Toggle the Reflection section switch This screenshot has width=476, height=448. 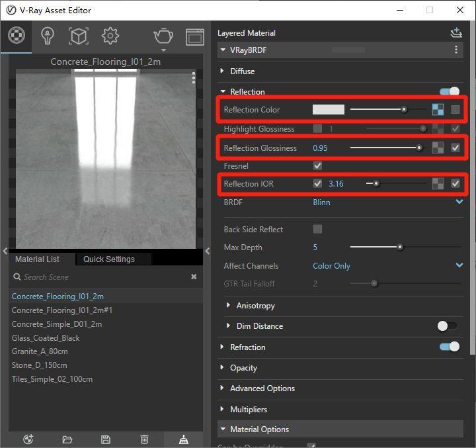pyautogui.click(x=450, y=91)
